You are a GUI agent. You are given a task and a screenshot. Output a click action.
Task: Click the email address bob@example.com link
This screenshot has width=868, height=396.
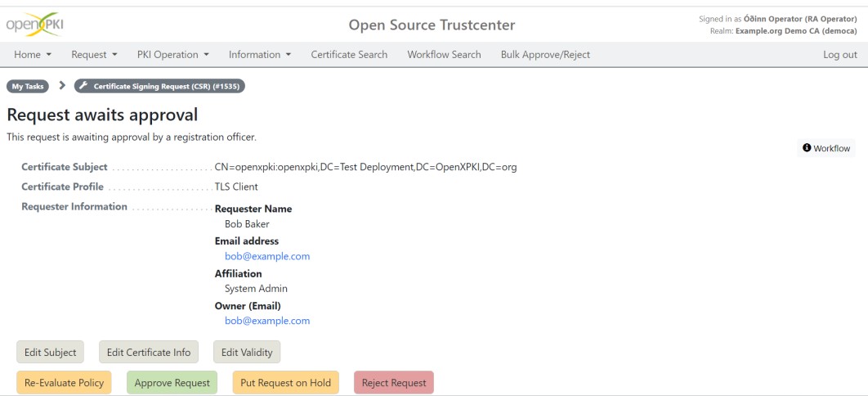point(267,256)
